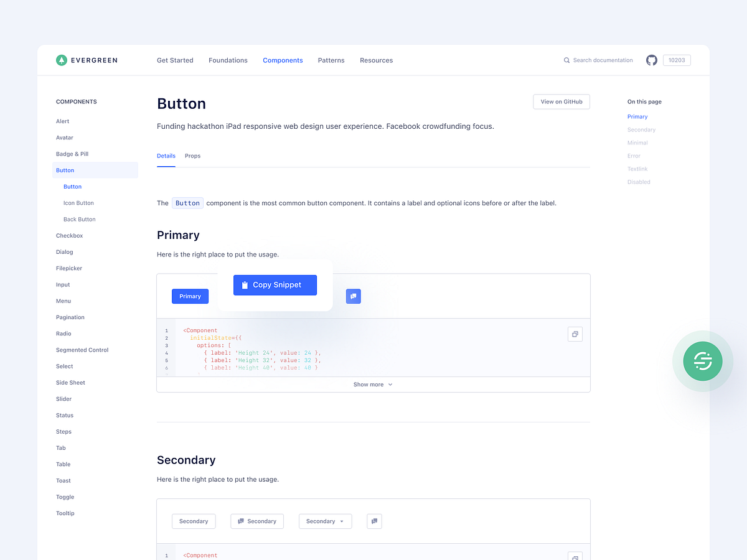This screenshot has height=560, width=747.
Task: Click the Copy Snippet button
Action: (275, 284)
